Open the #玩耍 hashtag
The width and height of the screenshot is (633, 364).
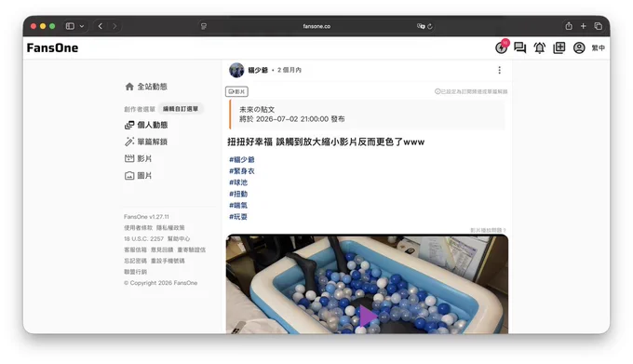[238, 217]
